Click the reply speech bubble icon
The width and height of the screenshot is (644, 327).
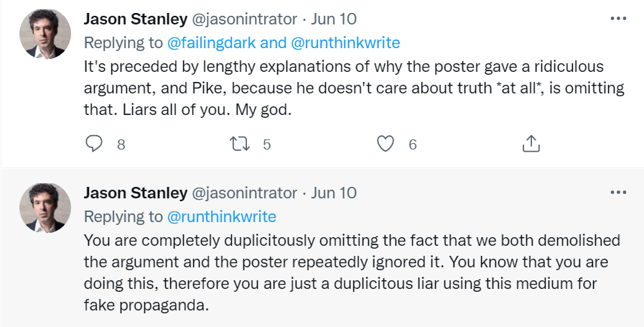pos(95,144)
